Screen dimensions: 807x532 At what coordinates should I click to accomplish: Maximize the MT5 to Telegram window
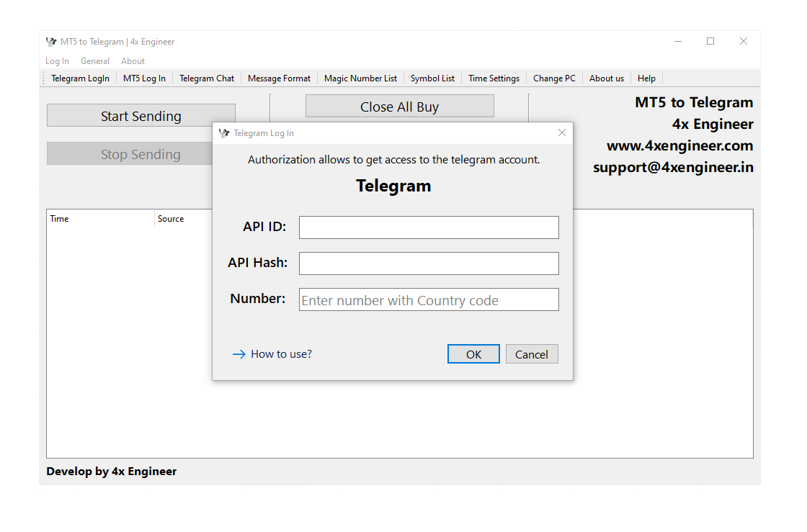point(710,41)
